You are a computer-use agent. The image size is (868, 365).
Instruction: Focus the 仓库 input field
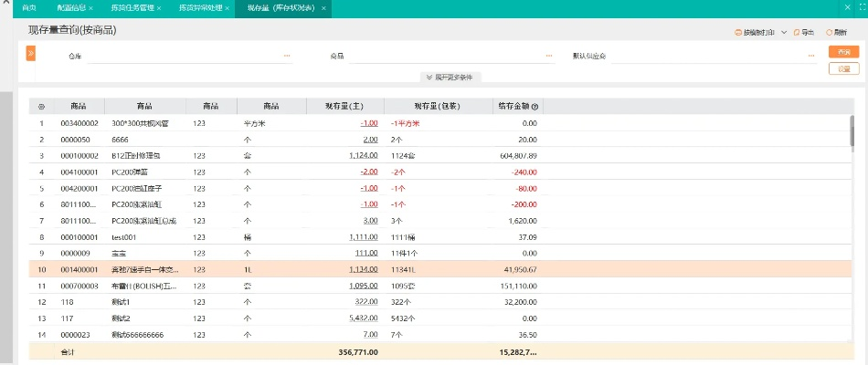coord(189,57)
